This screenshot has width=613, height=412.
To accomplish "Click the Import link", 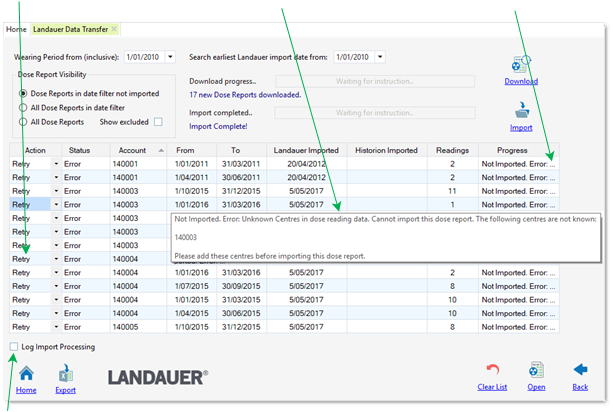I will click(521, 128).
